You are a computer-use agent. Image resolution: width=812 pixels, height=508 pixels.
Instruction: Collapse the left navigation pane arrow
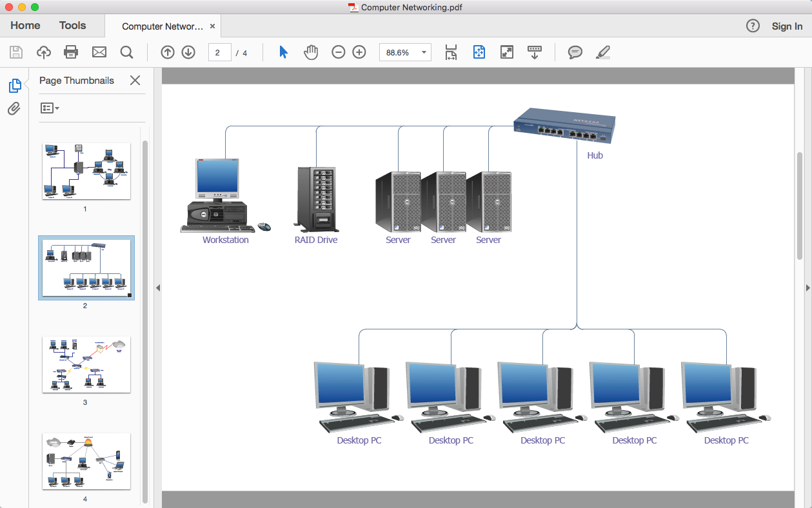pos(157,288)
